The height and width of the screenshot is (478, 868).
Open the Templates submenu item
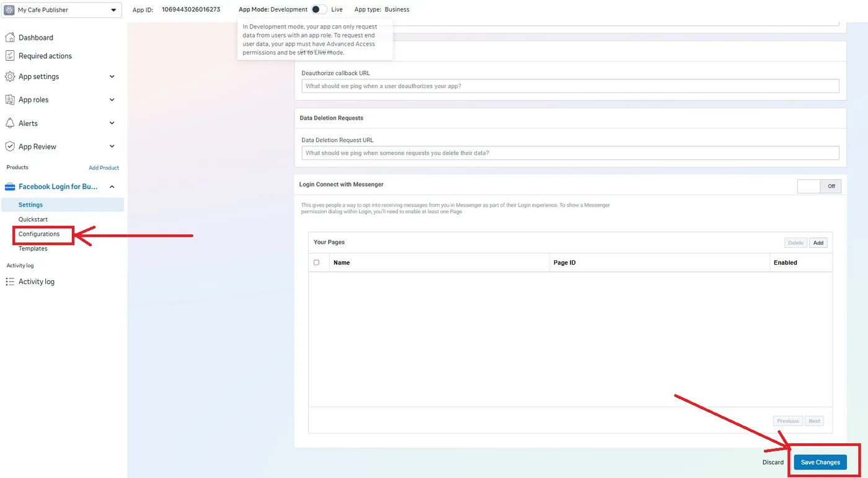click(x=33, y=249)
